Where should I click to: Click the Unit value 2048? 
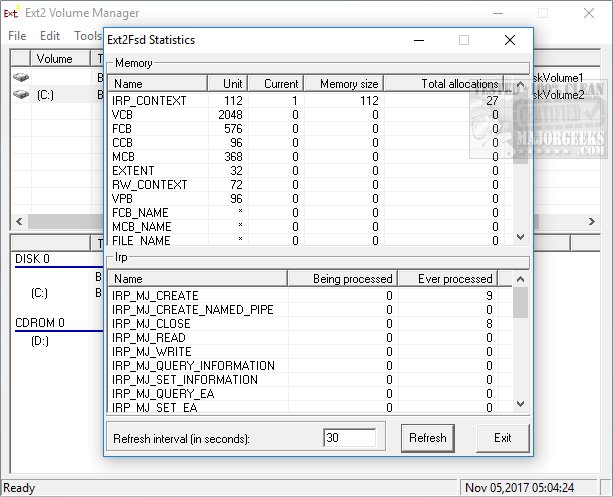pos(230,115)
